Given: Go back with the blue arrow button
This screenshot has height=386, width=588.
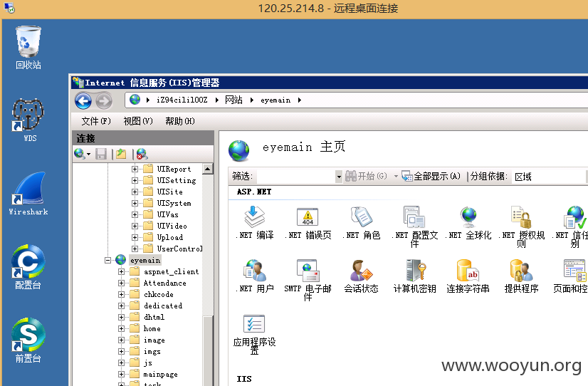Looking at the screenshot, I should click(83, 100).
